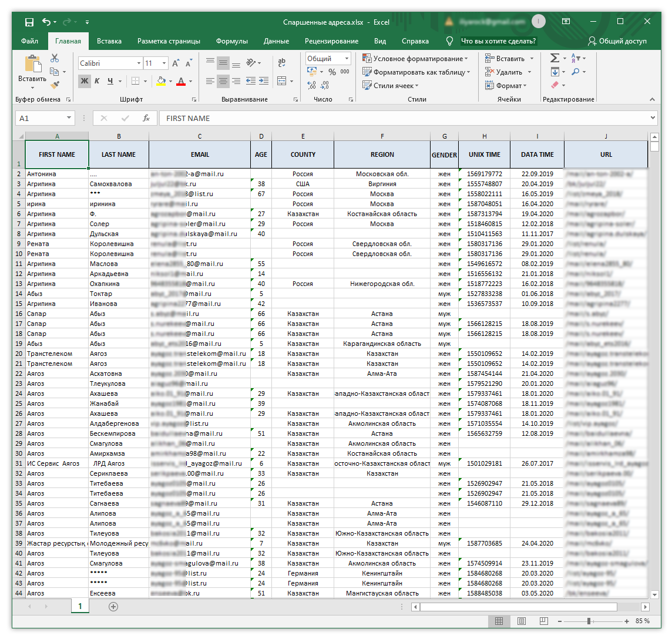The image size is (672, 639).
Task: Click the zoom slider handle in the status bar
Action: [589, 621]
